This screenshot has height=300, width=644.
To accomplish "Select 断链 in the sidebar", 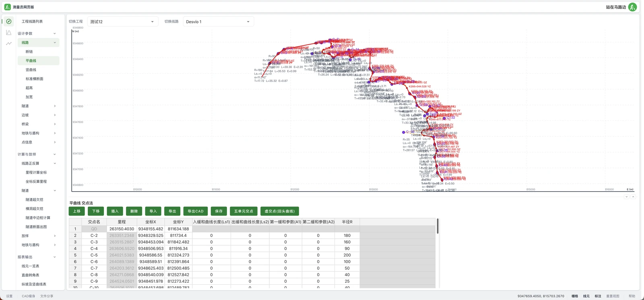I will click(29, 52).
